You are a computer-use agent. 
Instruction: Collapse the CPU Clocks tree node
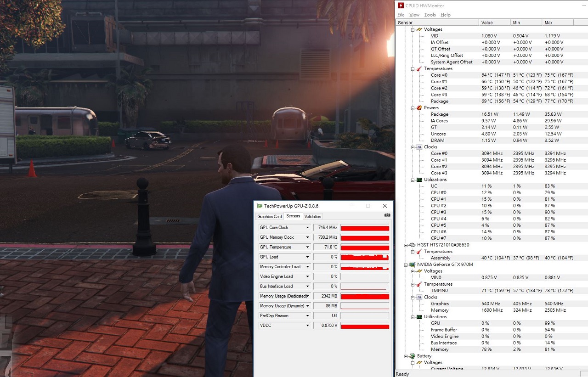point(413,147)
